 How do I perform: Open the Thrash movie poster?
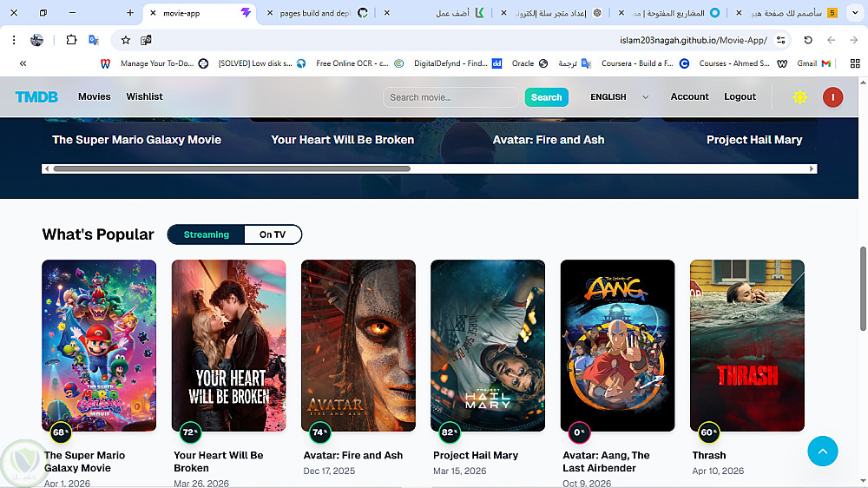746,346
